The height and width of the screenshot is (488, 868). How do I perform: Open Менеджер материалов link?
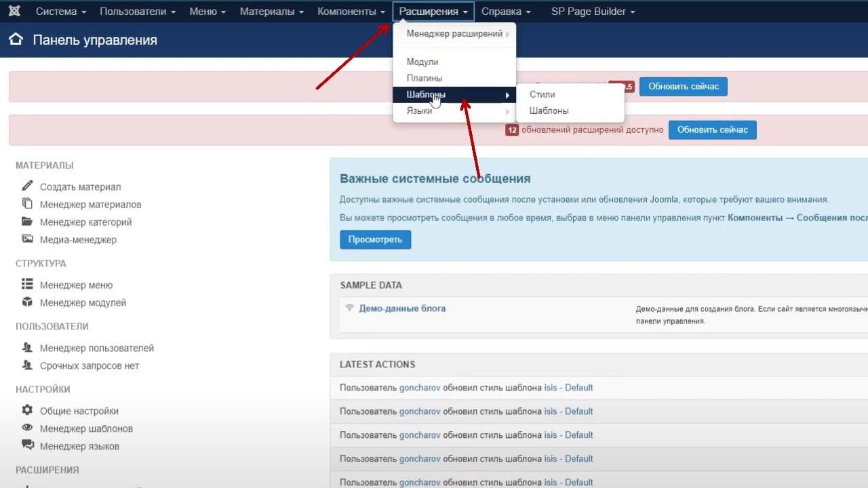click(90, 205)
